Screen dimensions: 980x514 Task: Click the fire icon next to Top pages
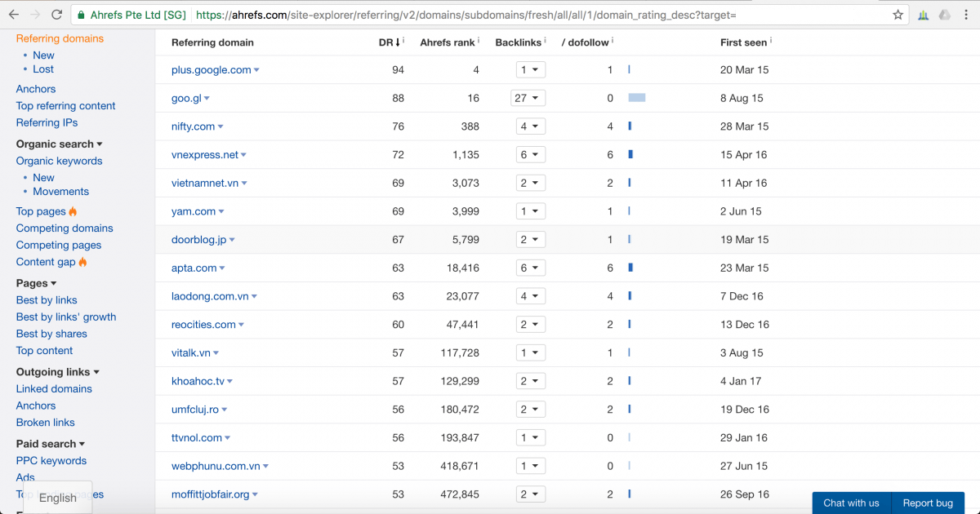tap(73, 211)
